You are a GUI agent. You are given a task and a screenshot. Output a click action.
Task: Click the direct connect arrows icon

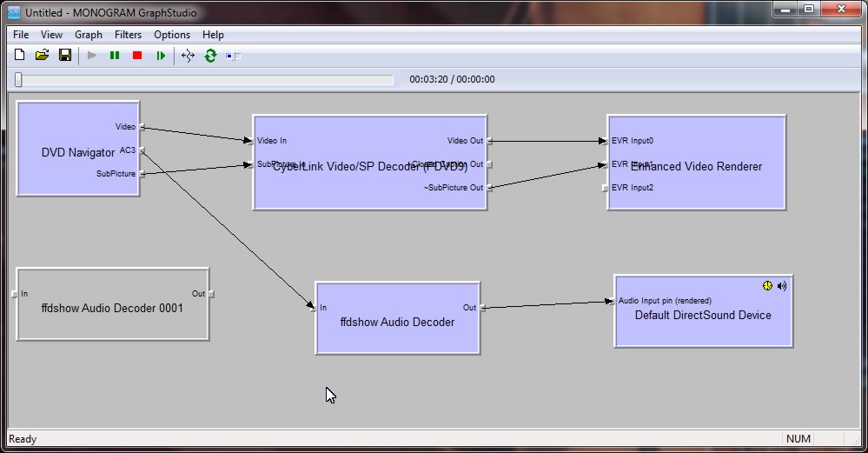[189, 56]
